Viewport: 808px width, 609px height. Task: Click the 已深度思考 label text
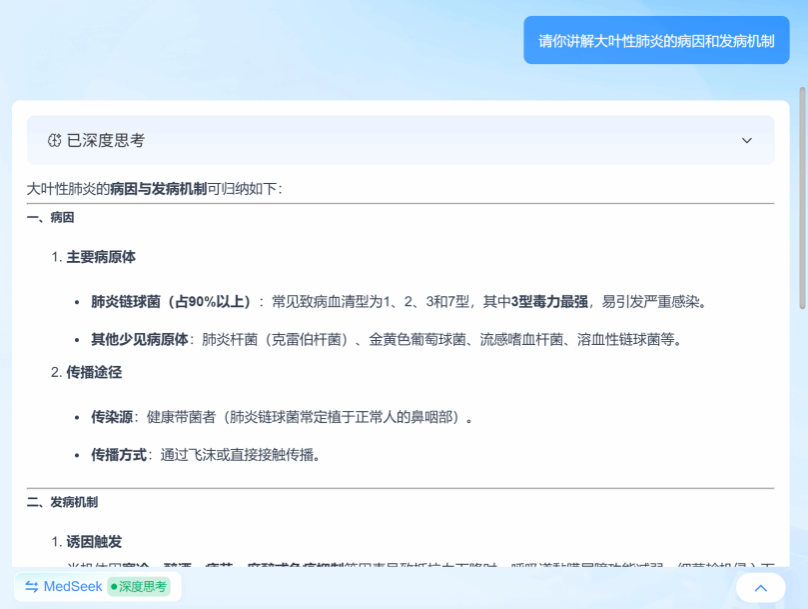(106, 140)
